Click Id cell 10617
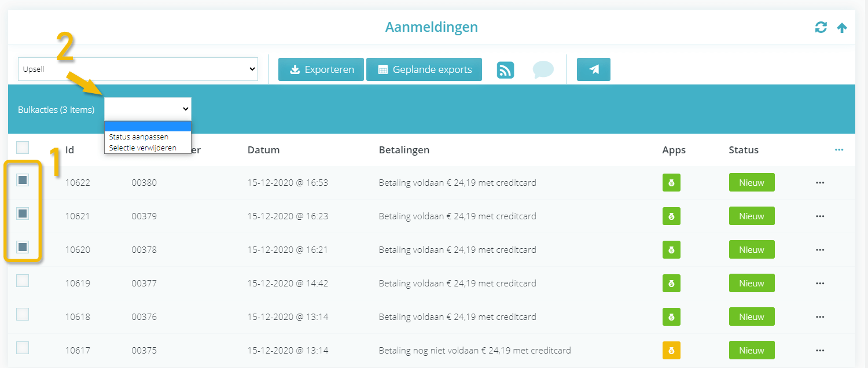Image resolution: width=868 pixels, height=368 pixels. point(78,351)
